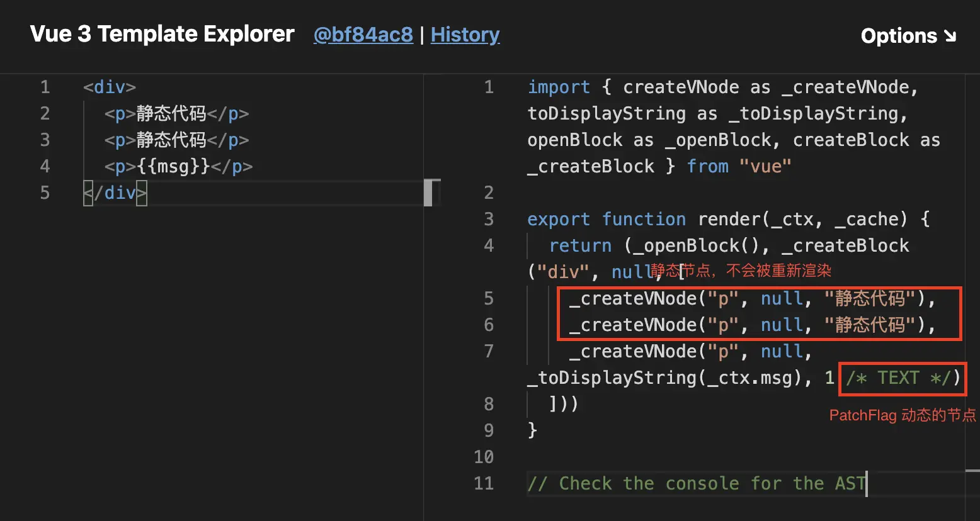Viewport: 980px width, 521px height.
Task: Click the closing ])) on output line 8
Action: point(564,403)
